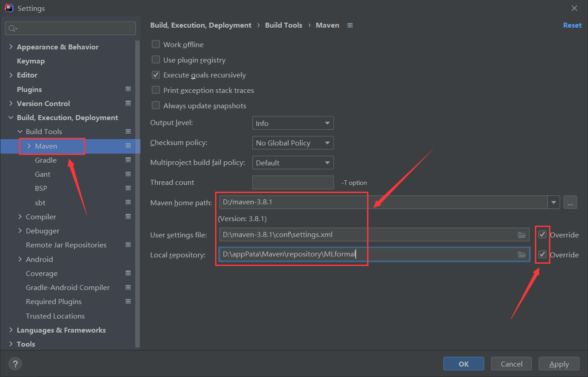Click the project-level icon beside Coverage

[128, 273]
